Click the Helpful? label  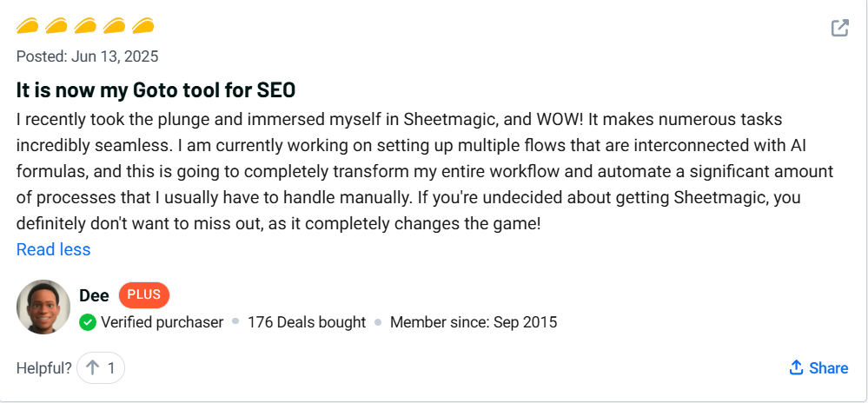pos(43,368)
